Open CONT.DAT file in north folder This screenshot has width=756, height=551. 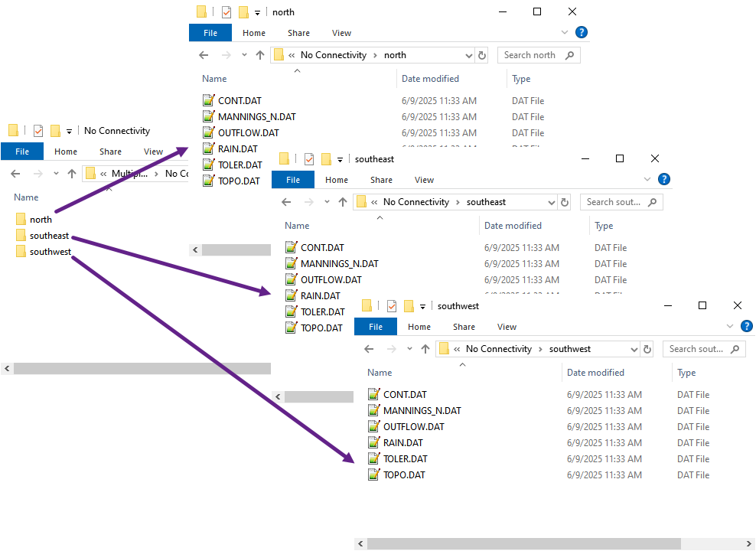tap(239, 101)
